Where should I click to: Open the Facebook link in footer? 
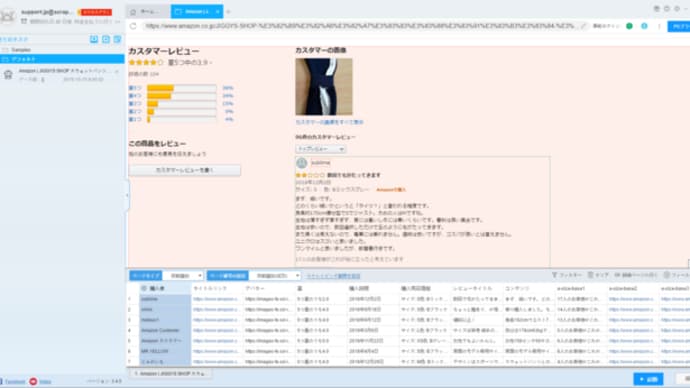(x=15, y=382)
